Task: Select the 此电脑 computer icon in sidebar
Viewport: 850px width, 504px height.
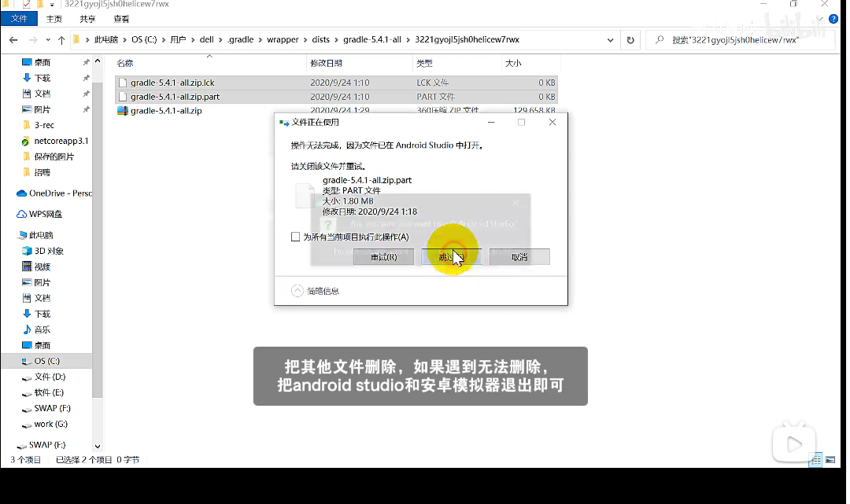Action: [22, 235]
